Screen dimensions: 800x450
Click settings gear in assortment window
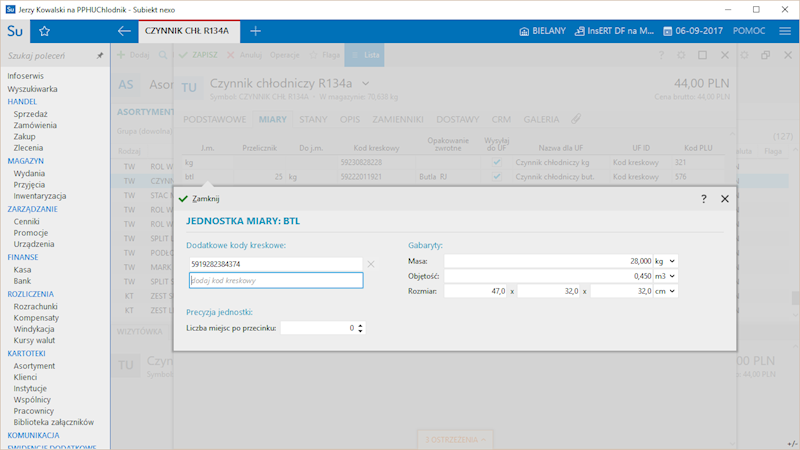[681, 55]
